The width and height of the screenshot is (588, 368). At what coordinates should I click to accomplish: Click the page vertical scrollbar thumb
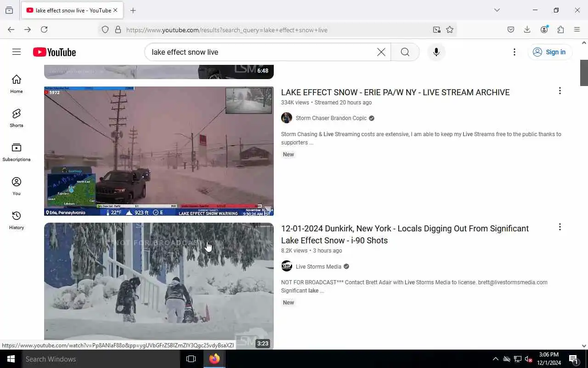coord(584,73)
